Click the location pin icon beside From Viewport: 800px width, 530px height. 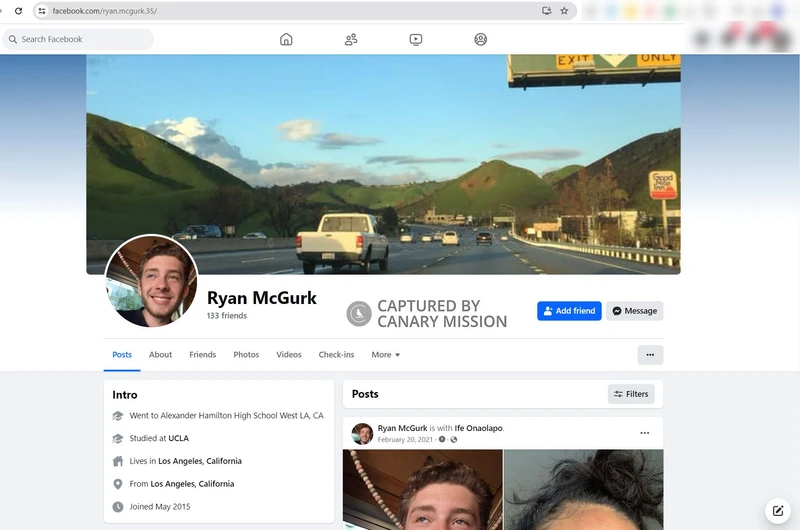[118, 484]
